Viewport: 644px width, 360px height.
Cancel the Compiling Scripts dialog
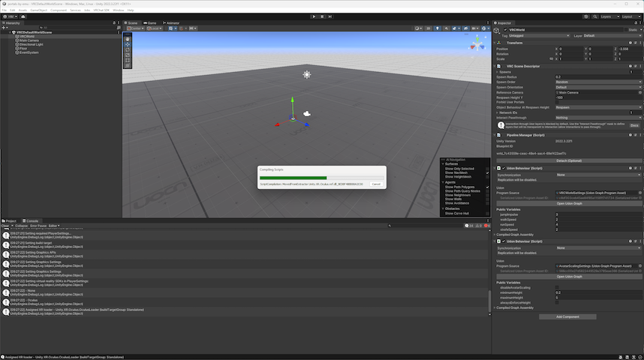click(376, 184)
